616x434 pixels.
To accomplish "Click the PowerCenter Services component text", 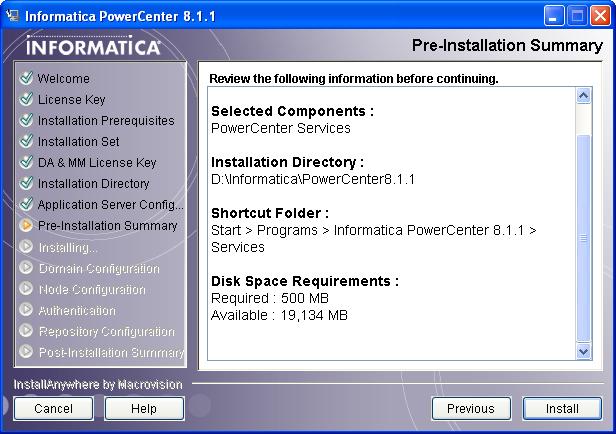I will pos(280,128).
